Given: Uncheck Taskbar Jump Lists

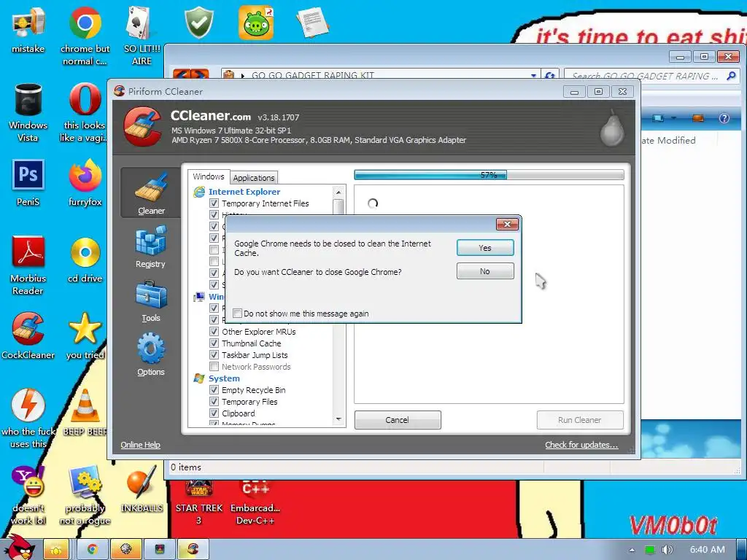Looking at the screenshot, I should point(214,355).
